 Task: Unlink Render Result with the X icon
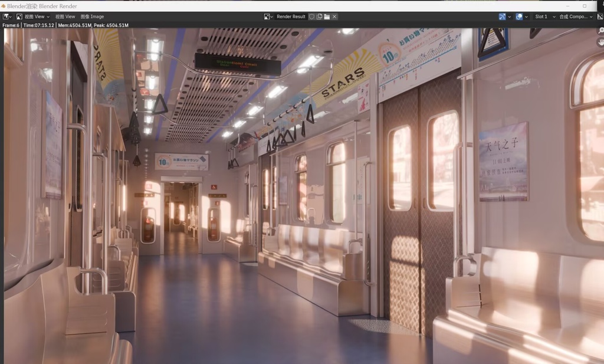(x=334, y=17)
